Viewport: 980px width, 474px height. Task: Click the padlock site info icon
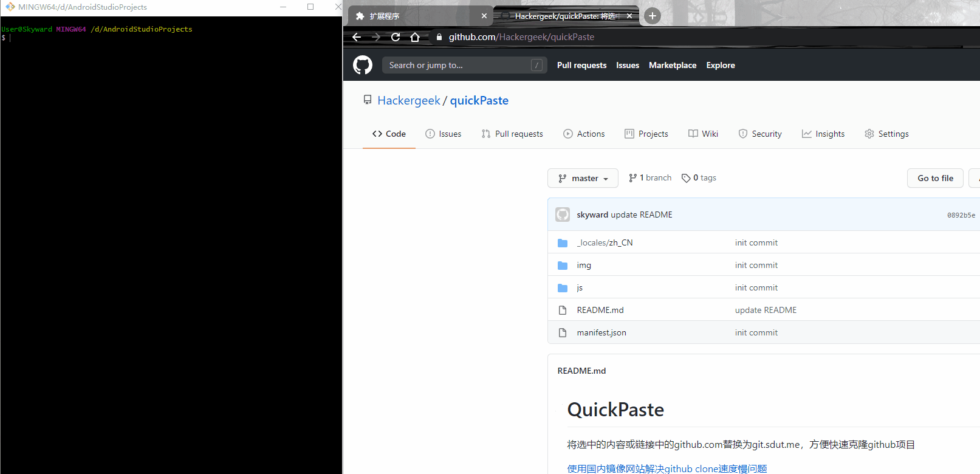point(439,37)
